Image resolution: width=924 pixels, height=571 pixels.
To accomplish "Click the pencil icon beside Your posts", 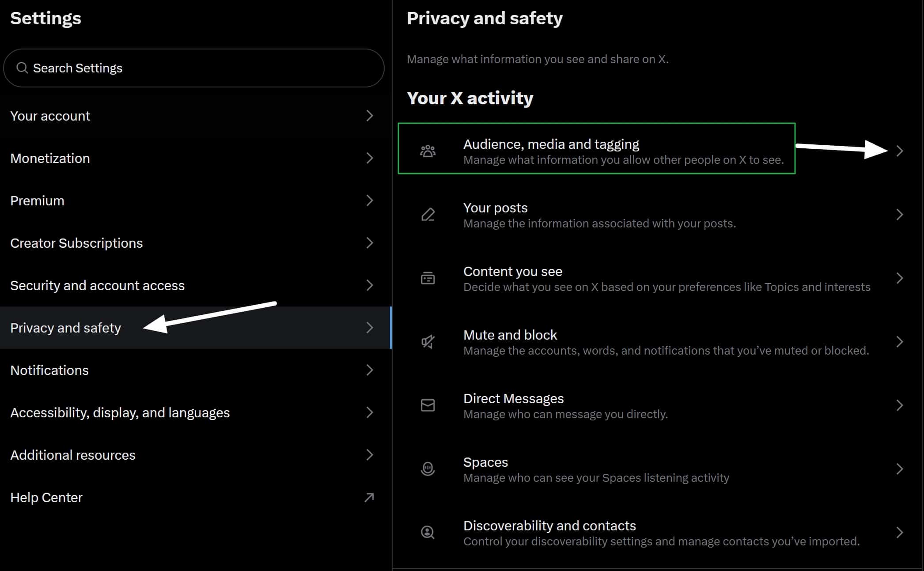I will pyautogui.click(x=428, y=215).
